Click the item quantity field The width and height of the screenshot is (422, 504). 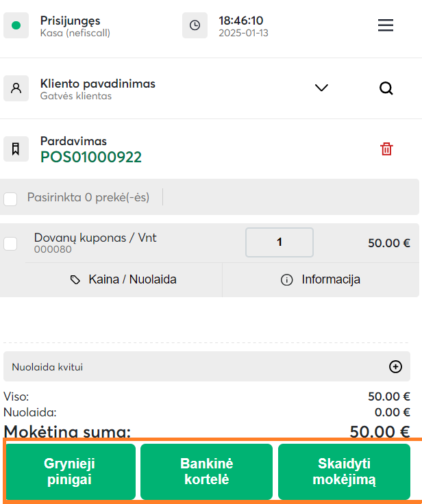coord(280,242)
